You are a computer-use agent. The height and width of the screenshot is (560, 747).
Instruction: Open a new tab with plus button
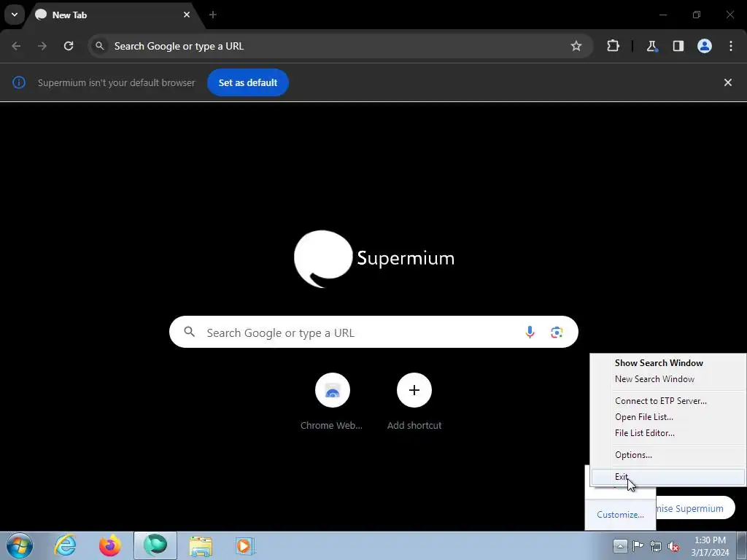(213, 15)
